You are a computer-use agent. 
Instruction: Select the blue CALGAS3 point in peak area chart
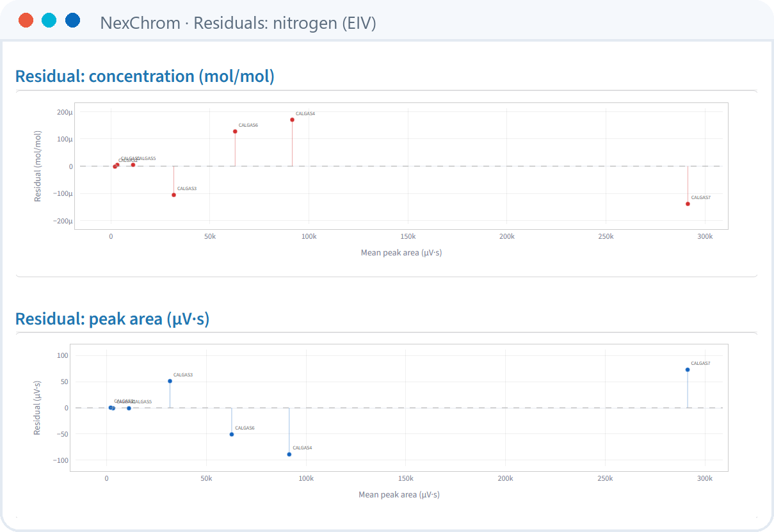pos(170,381)
